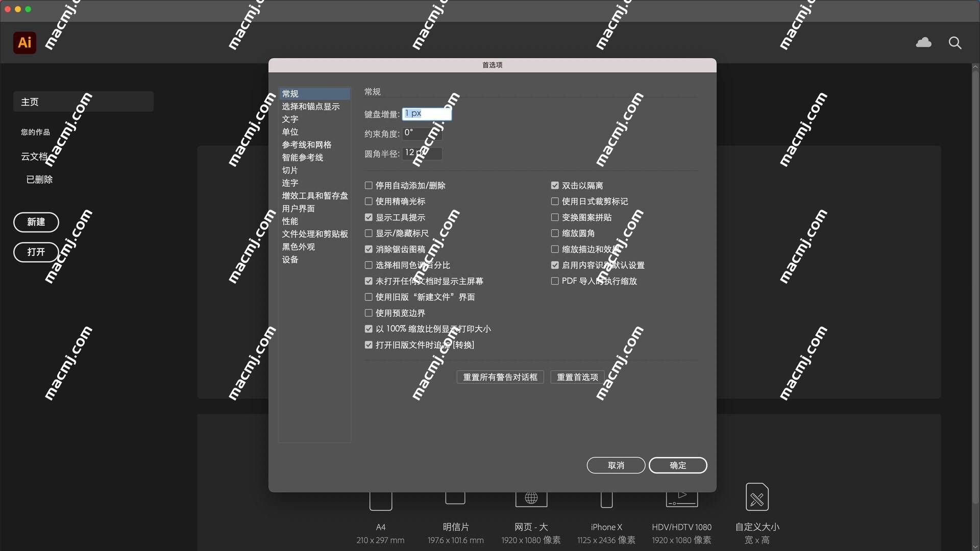Image resolution: width=980 pixels, height=551 pixels.
Task: Open 文件处理和剪贴板 preferences category
Action: click(x=314, y=234)
